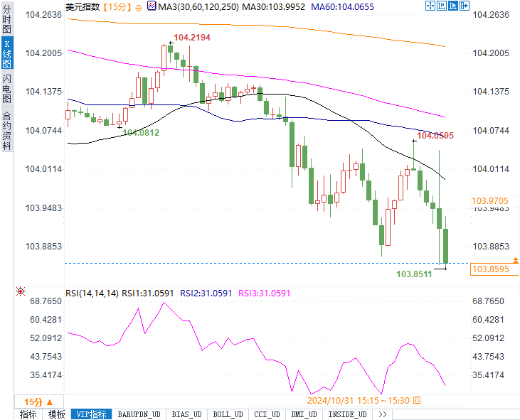This screenshot has width=520, height=420.
Task: Select the K线图 side tab
Action: pyautogui.click(x=6, y=52)
